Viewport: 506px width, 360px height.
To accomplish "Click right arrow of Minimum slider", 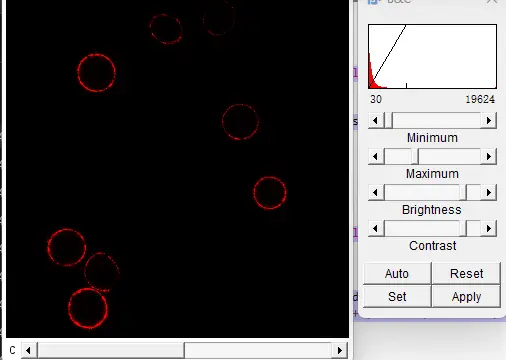I will 489,120.
